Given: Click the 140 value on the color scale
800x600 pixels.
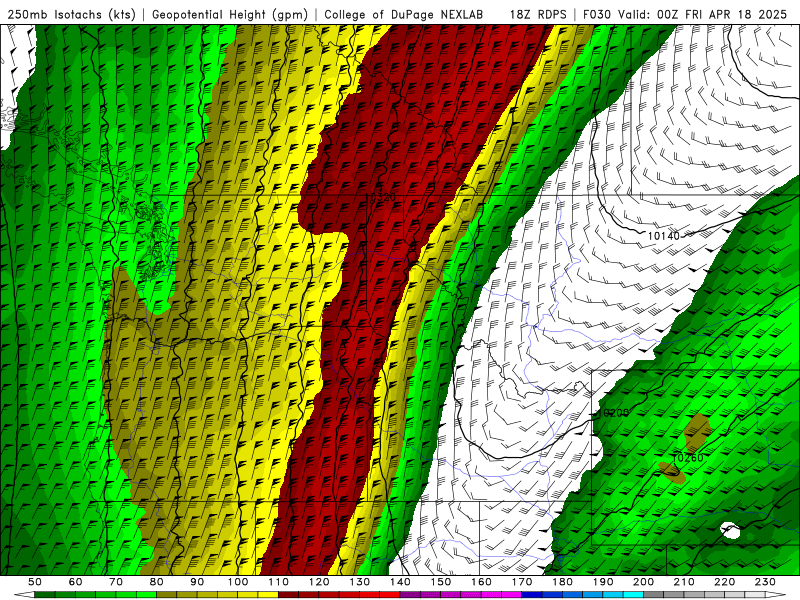Looking at the screenshot, I should click(400, 582).
